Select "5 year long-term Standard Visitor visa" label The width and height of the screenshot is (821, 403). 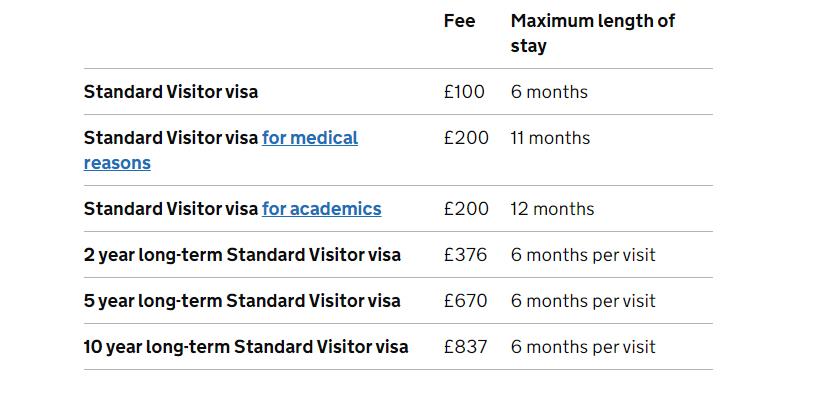(242, 301)
